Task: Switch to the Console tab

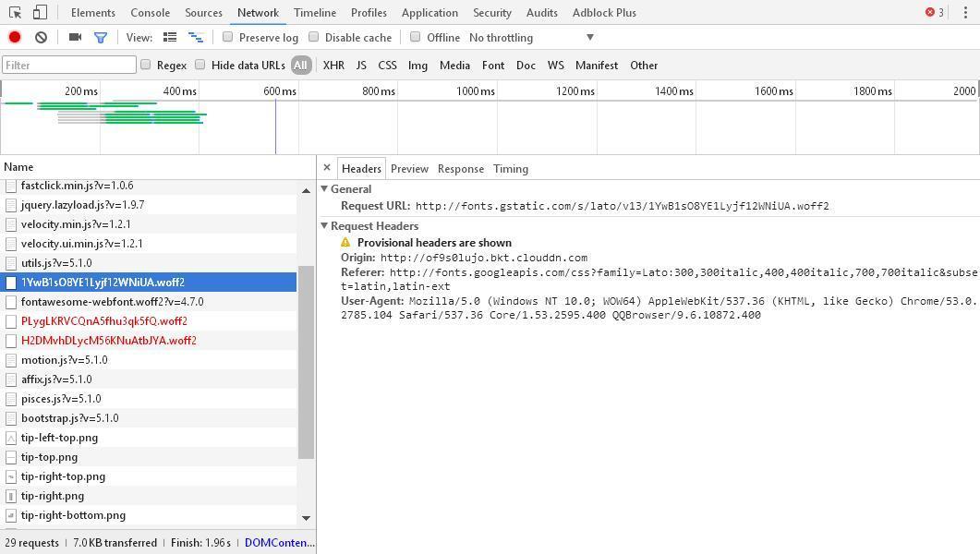Action: pyautogui.click(x=150, y=13)
